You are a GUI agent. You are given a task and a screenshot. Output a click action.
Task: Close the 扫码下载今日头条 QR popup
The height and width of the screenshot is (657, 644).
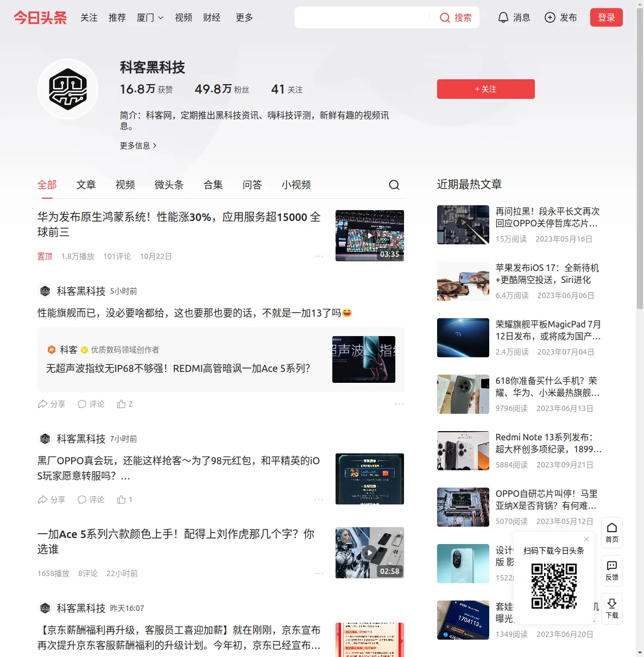[x=586, y=539]
